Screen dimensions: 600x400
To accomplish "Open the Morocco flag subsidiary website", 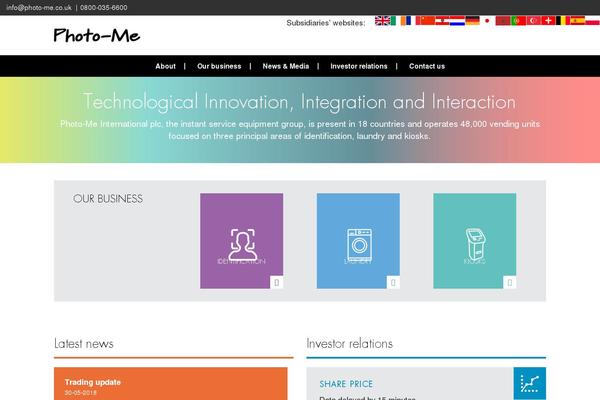I will (503, 20).
